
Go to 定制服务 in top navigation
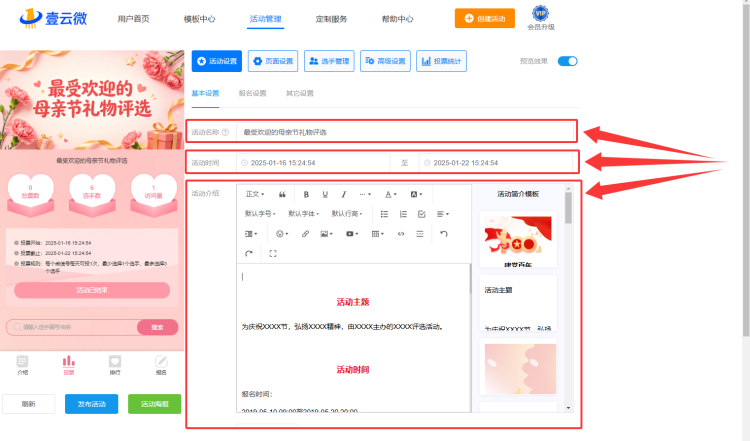[331, 19]
